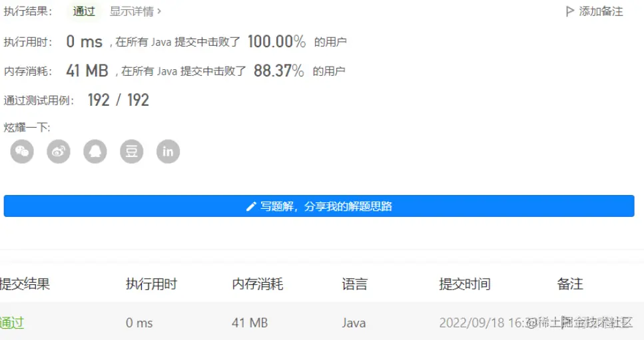Share result via WeChat icon
The width and height of the screenshot is (644, 340).
22,152
